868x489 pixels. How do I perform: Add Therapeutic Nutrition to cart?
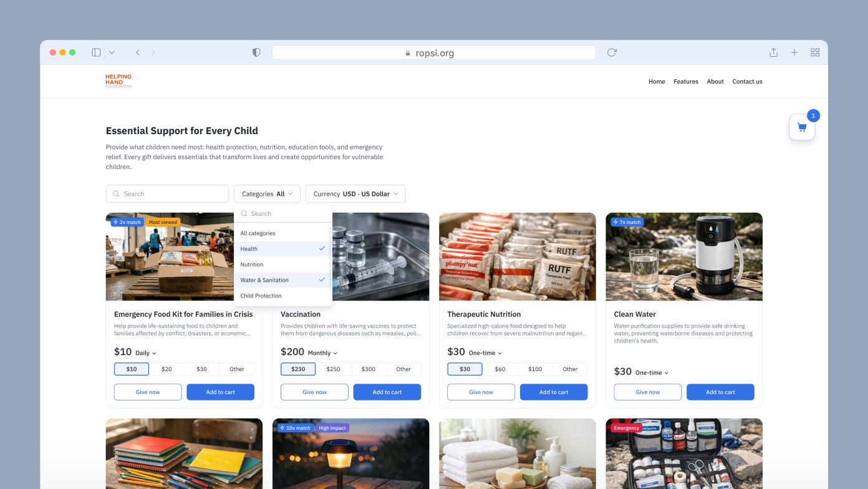[x=554, y=392]
